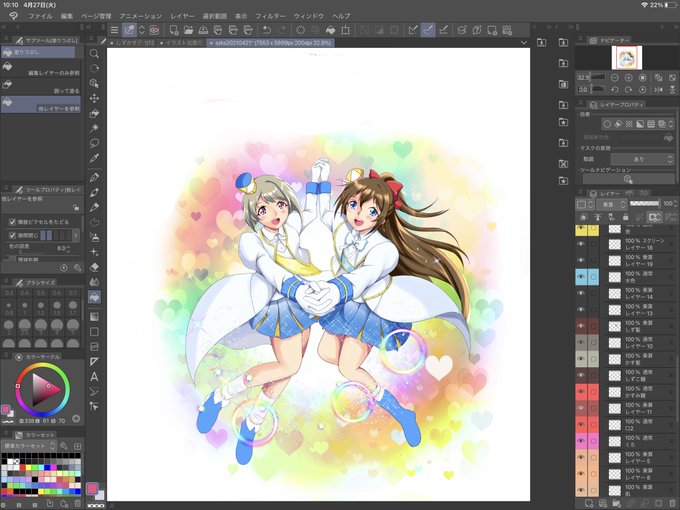This screenshot has width=680, height=510.
Task: Select the Lasso selection tool
Action: 94,143
